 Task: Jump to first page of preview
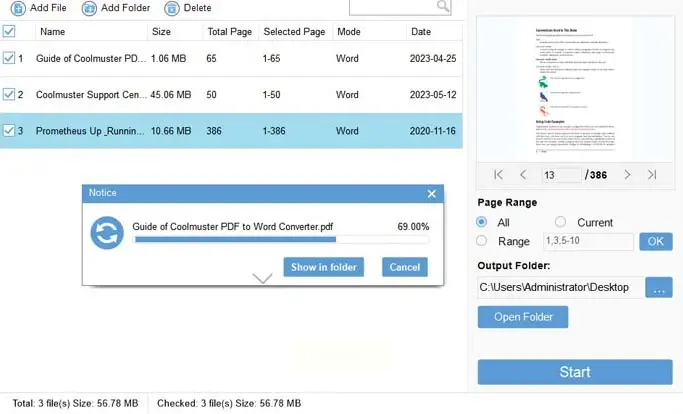(498, 175)
